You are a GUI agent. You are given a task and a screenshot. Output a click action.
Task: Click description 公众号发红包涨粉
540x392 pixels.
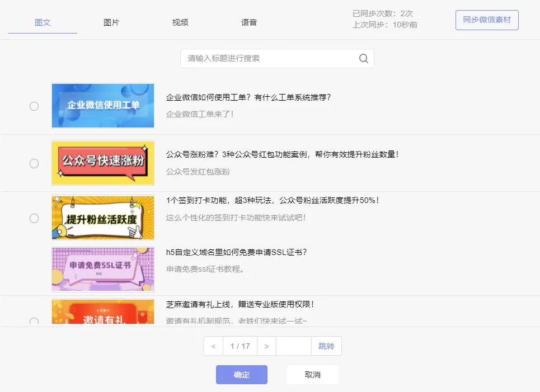(x=198, y=172)
